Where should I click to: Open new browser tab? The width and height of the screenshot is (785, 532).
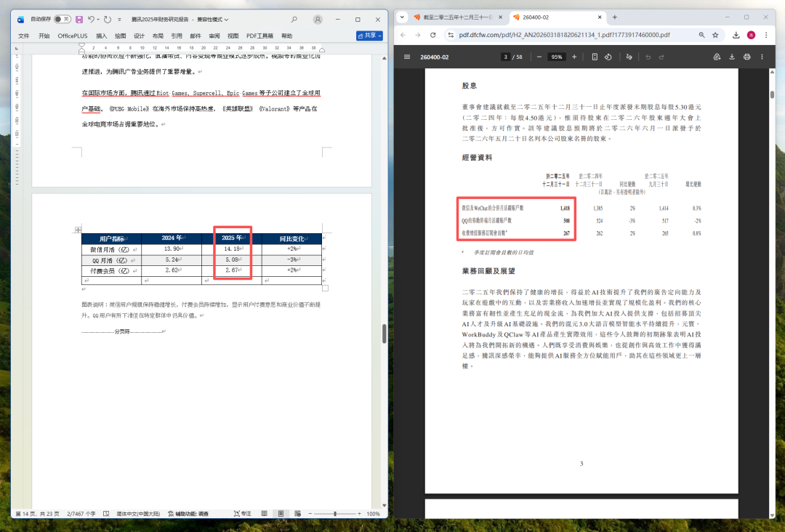point(615,17)
